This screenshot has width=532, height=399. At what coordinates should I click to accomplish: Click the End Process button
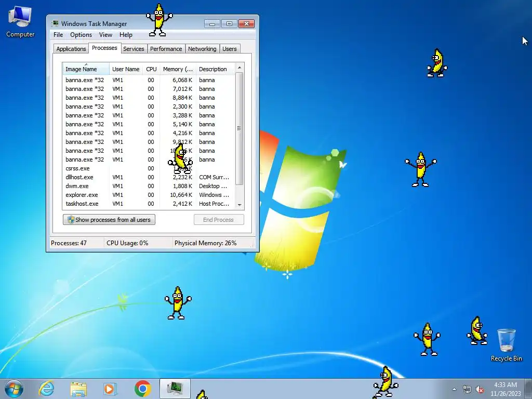pyautogui.click(x=219, y=220)
